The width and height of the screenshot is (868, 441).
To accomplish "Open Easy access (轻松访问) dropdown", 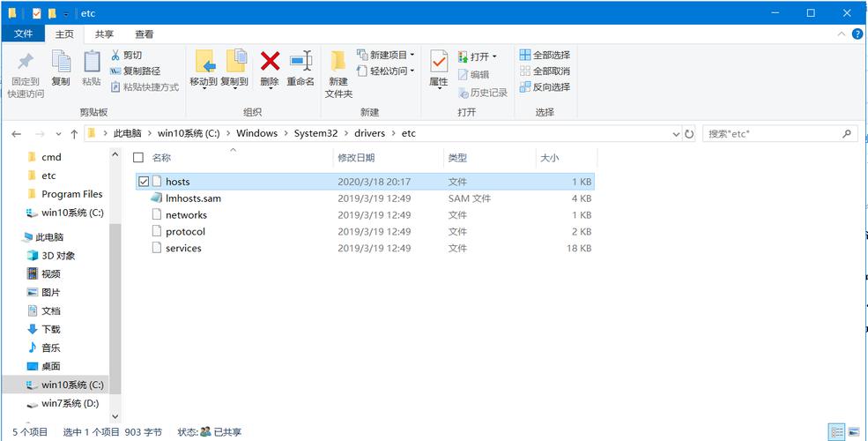I will pos(386,71).
